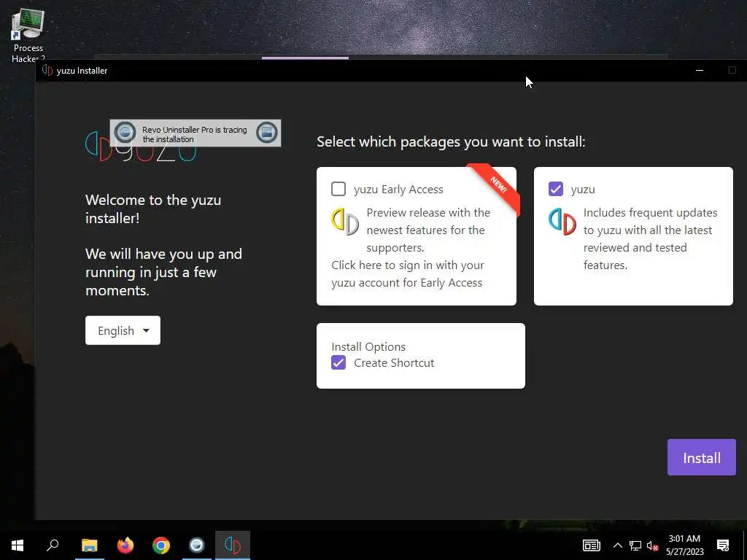This screenshot has width=747, height=560.
Task: Toggle the Create Shortcut checkbox
Action: pyautogui.click(x=338, y=363)
